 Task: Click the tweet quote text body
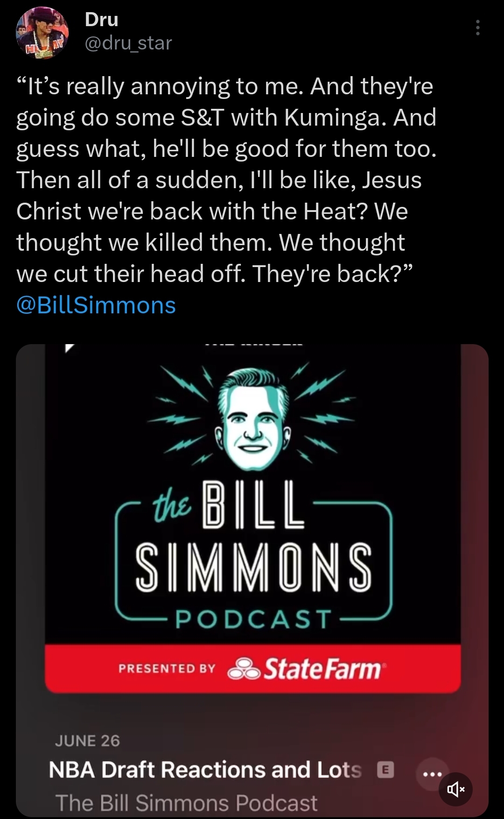tap(226, 180)
